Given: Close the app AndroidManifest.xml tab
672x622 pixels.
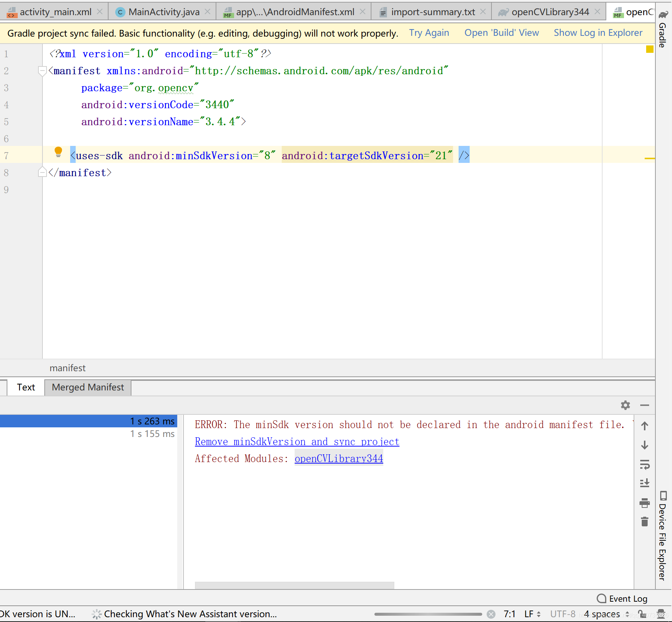Looking at the screenshot, I should pos(363,12).
